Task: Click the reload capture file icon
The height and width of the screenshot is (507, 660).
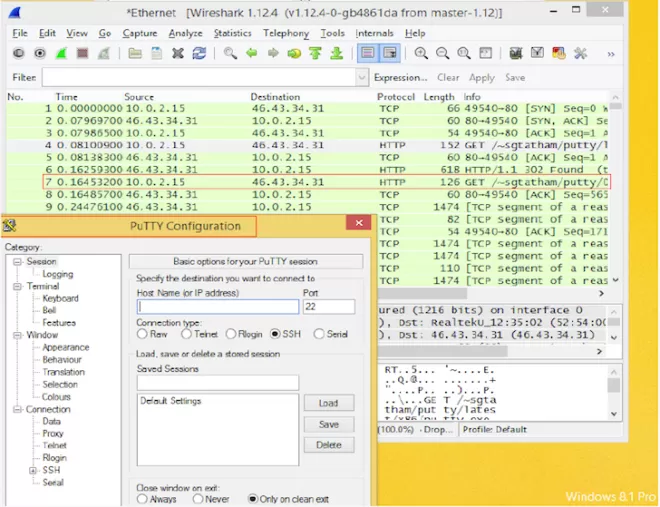Action: (198, 54)
